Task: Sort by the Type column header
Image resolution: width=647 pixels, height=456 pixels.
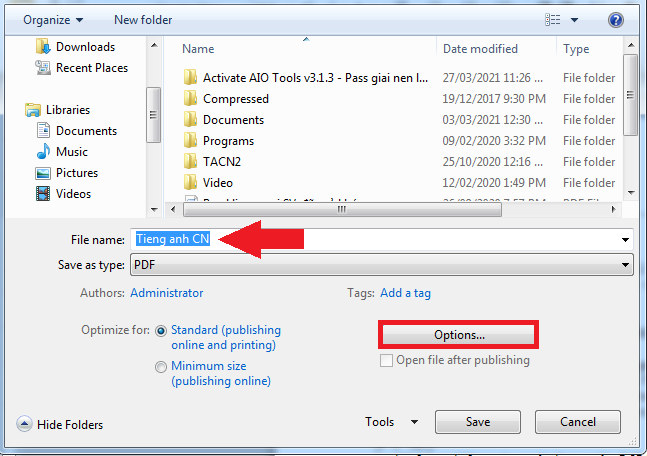Action: click(576, 49)
